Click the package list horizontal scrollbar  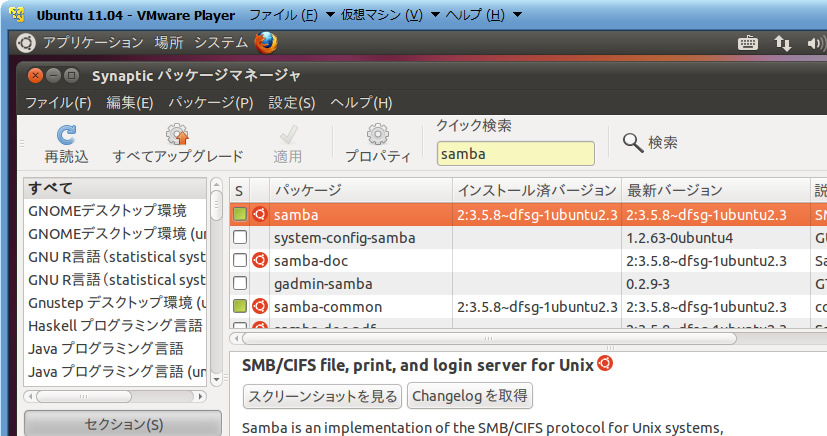(488, 338)
